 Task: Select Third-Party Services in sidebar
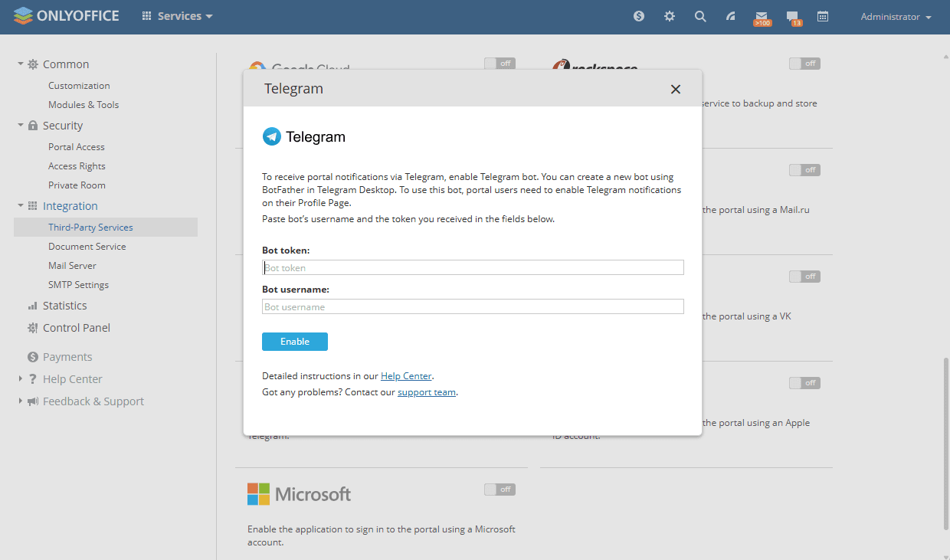(106, 228)
